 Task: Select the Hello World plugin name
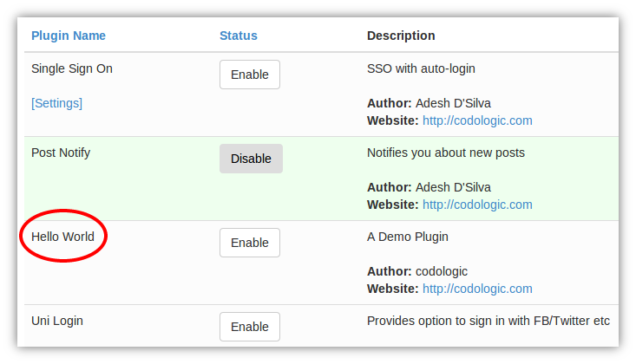click(62, 237)
